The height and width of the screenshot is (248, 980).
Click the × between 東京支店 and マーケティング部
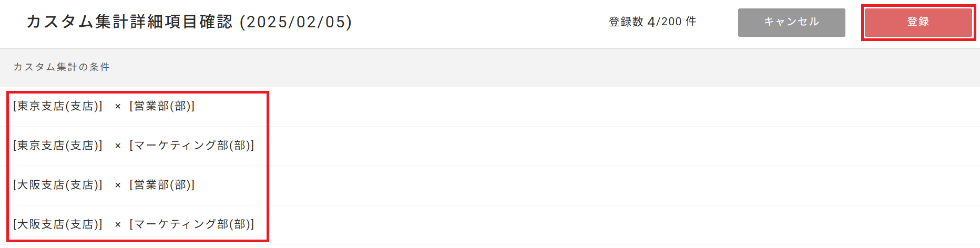tap(118, 146)
